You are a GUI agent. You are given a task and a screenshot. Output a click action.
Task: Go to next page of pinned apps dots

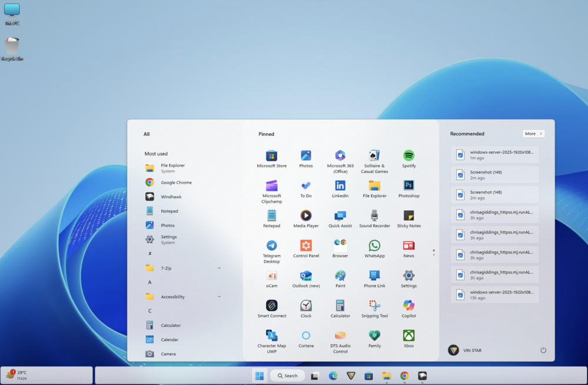pos(434,255)
